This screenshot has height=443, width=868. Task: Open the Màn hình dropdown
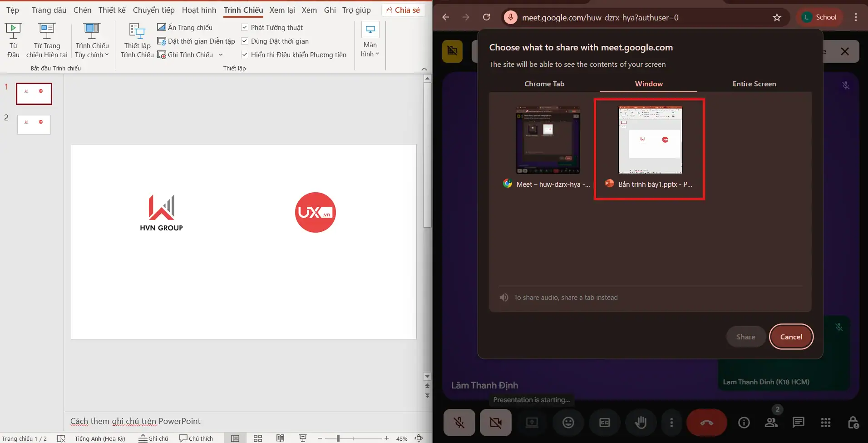pos(370,49)
